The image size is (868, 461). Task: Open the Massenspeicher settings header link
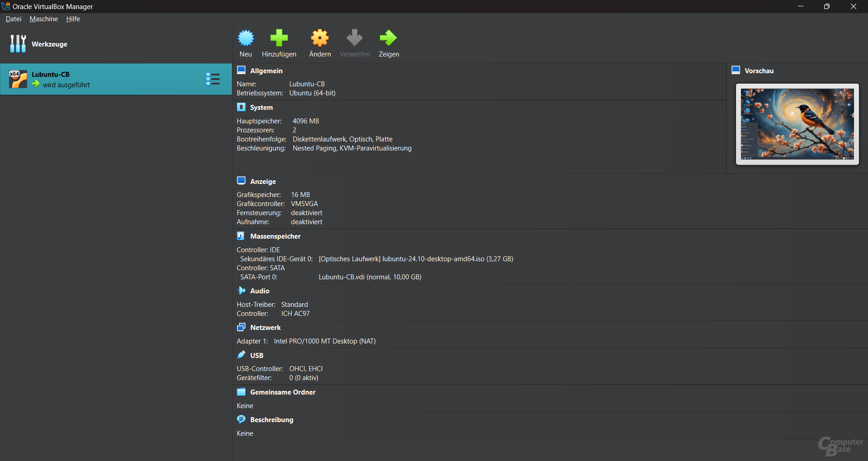(275, 236)
